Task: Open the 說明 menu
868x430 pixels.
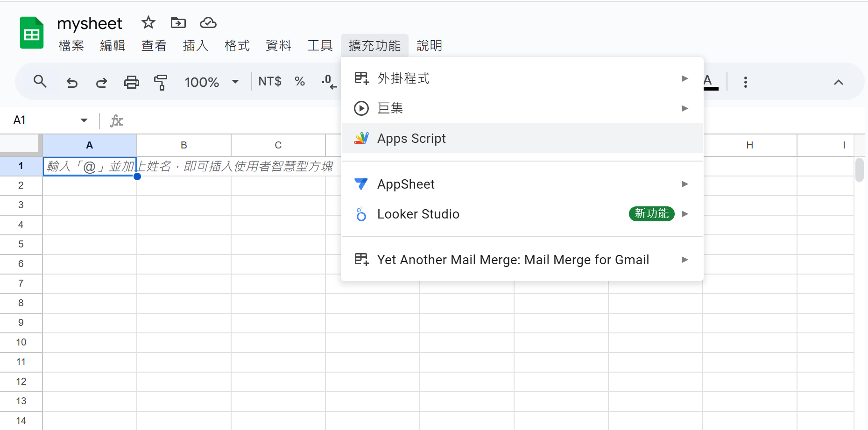Action: click(x=430, y=46)
